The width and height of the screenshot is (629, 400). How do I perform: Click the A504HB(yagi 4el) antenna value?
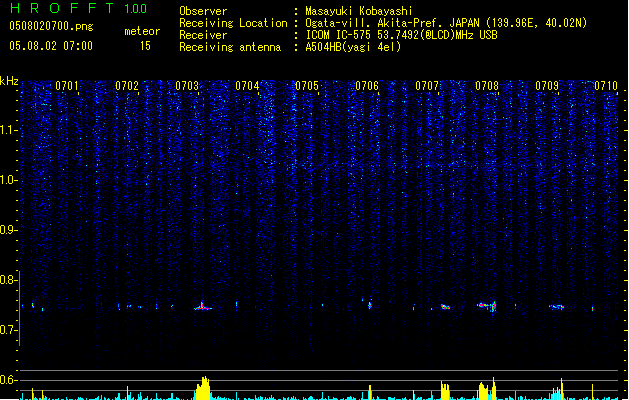(x=353, y=47)
